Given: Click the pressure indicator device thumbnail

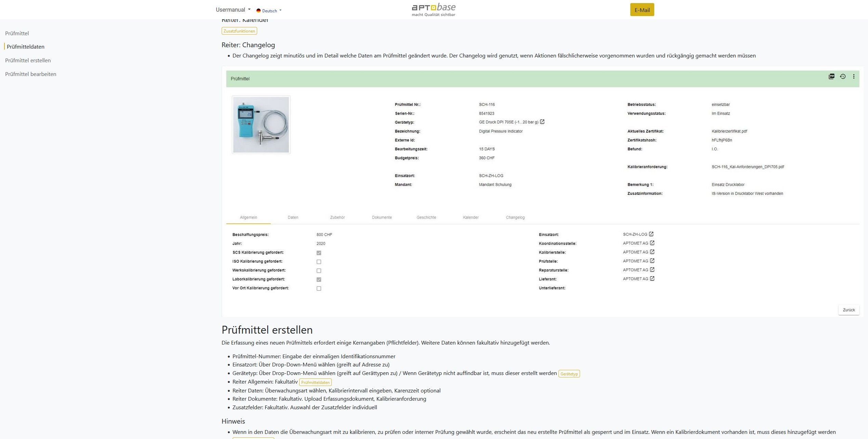Looking at the screenshot, I should coord(261,125).
